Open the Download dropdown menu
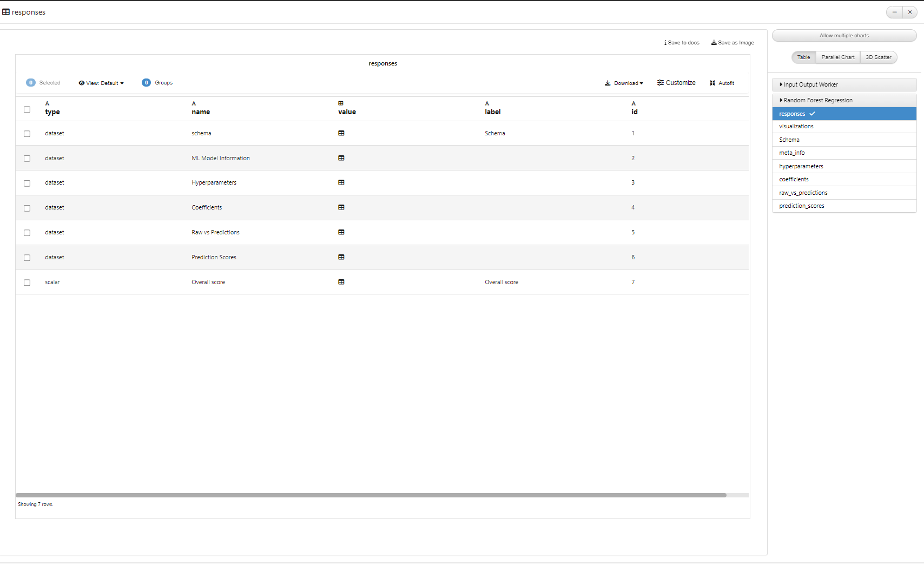This screenshot has height=571, width=924. pyautogui.click(x=624, y=83)
